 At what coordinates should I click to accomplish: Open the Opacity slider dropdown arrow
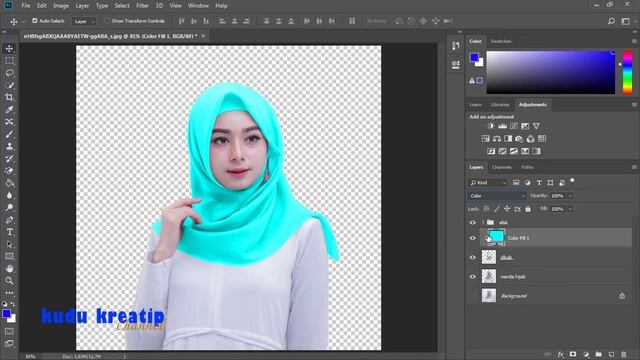[x=570, y=196]
